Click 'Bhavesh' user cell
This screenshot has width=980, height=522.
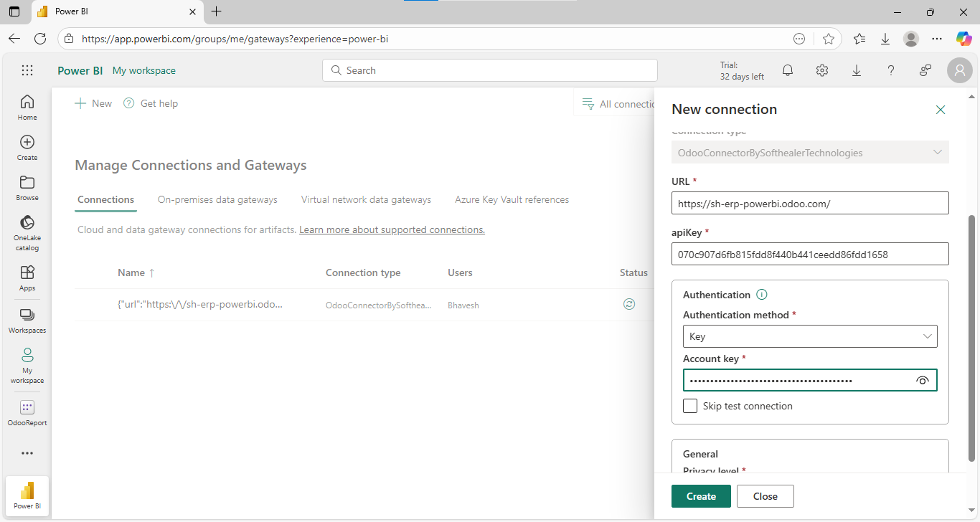pyautogui.click(x=463, y=305)
